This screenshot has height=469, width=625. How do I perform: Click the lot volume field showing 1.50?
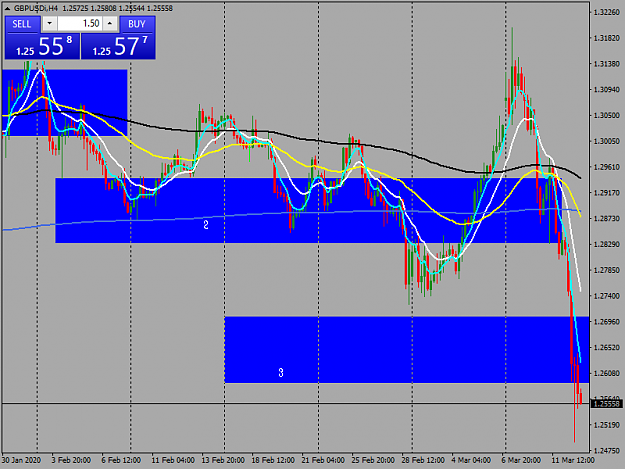80,24
